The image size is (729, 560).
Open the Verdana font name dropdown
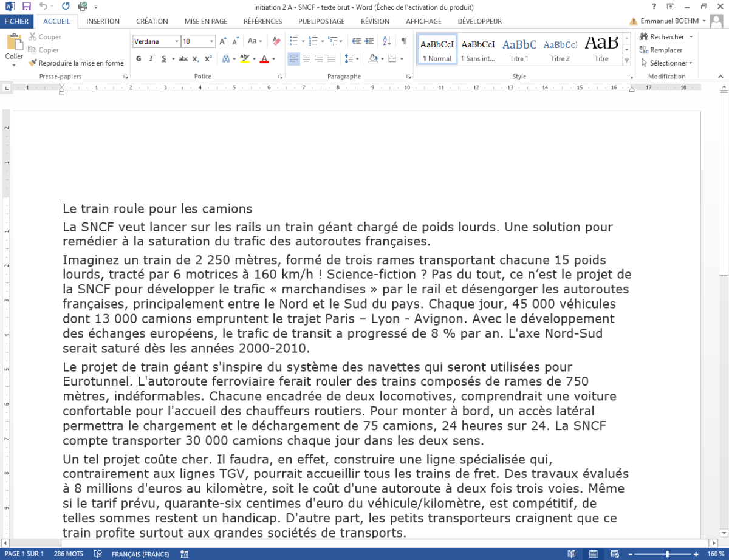[177, 41]
